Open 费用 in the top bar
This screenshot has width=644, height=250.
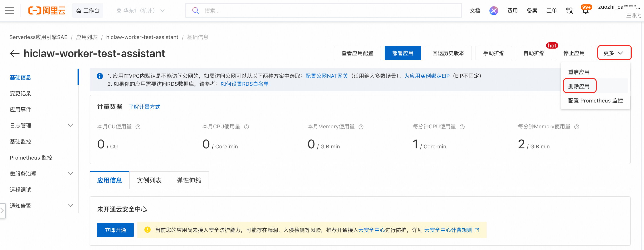click(512, 10)
